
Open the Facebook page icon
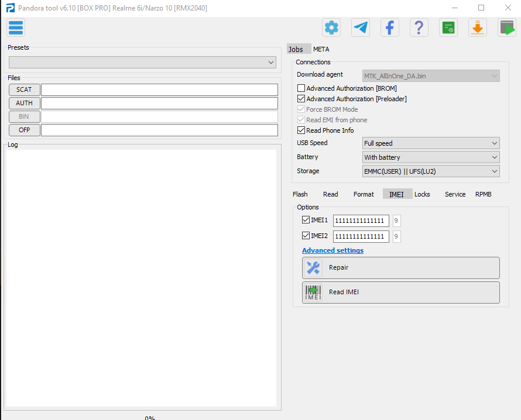tap(390, 27)
